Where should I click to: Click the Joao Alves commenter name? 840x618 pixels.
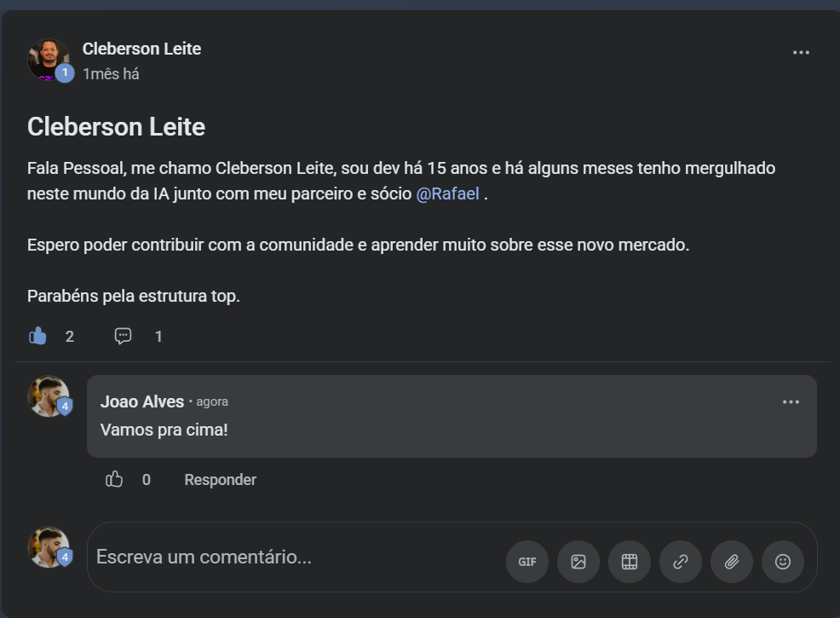[x=142, y=401]
